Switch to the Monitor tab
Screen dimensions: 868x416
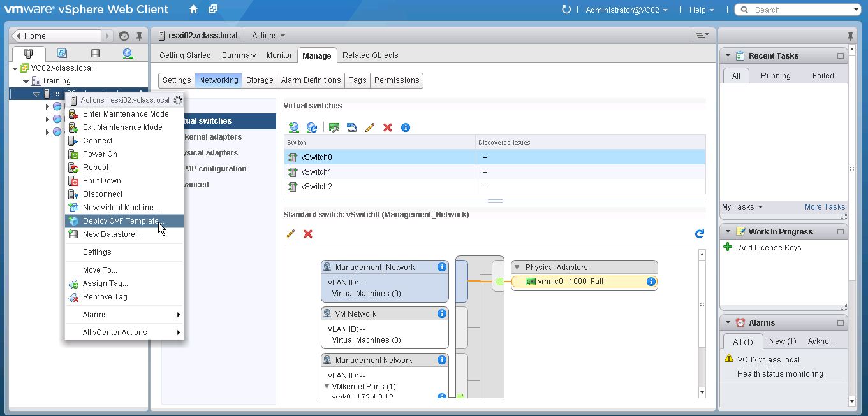(279, 55)
